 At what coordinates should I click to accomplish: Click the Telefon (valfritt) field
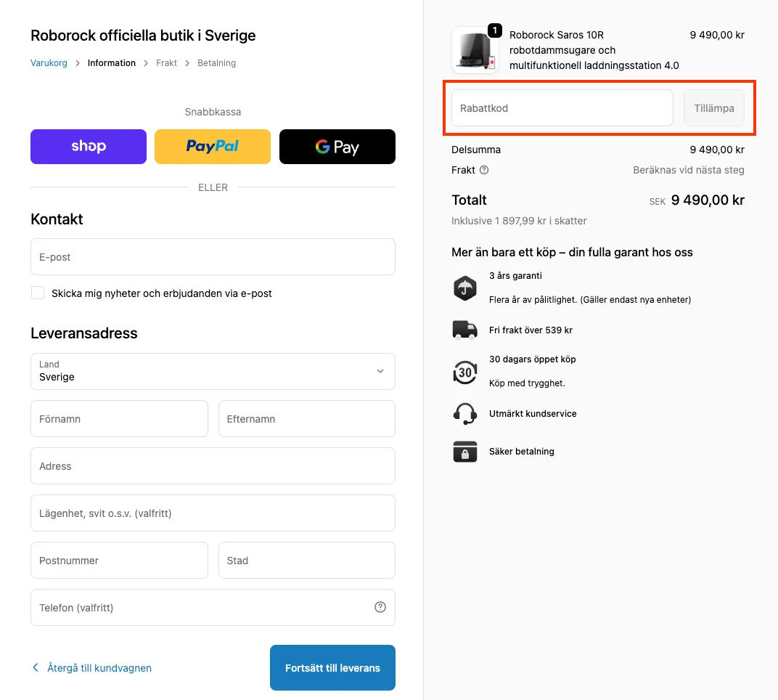(213, 607)
